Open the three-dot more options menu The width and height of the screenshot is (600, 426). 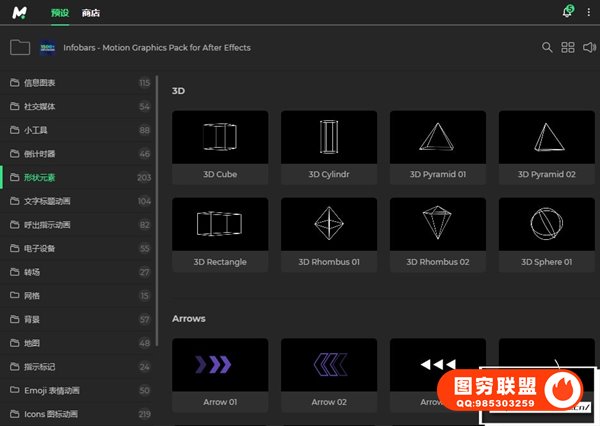(589, 13)
